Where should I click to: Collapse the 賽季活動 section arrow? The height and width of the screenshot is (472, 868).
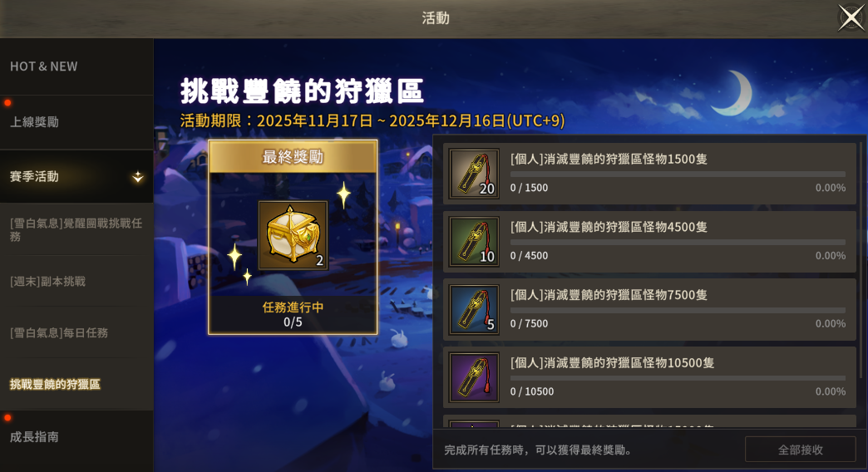[138, 177]
